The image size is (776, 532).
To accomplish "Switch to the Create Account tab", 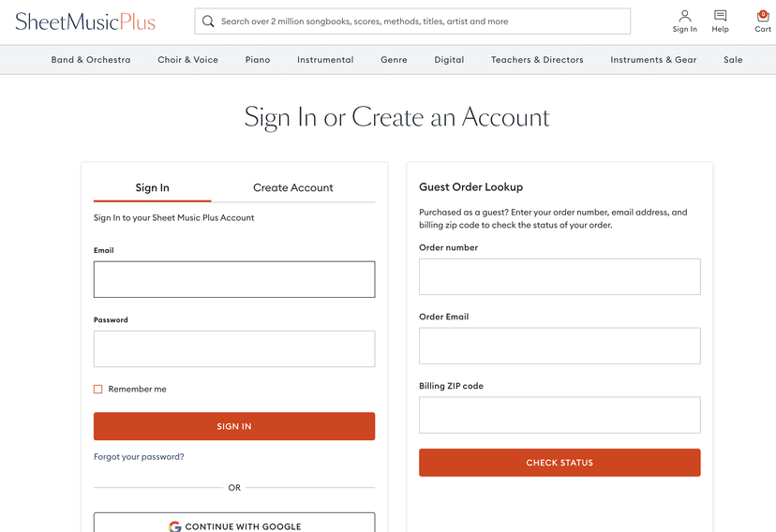I will tap(292, 187).
